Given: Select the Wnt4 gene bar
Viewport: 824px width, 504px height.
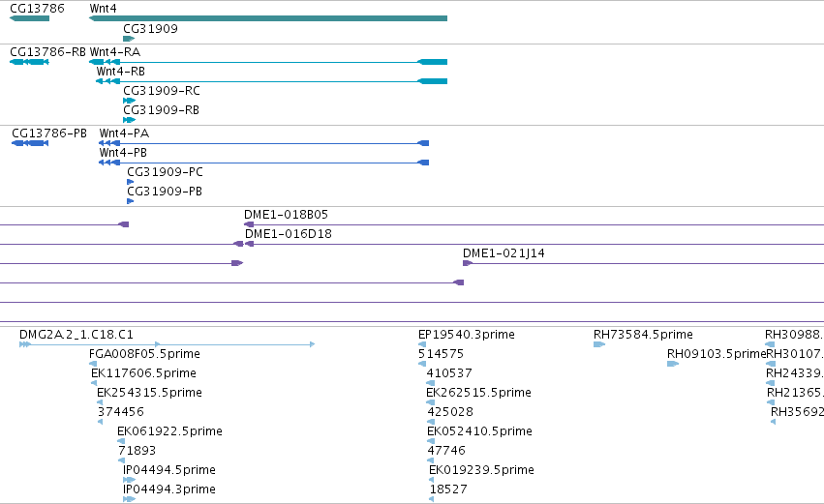Looking at the screenshot, I should point(268,18).
